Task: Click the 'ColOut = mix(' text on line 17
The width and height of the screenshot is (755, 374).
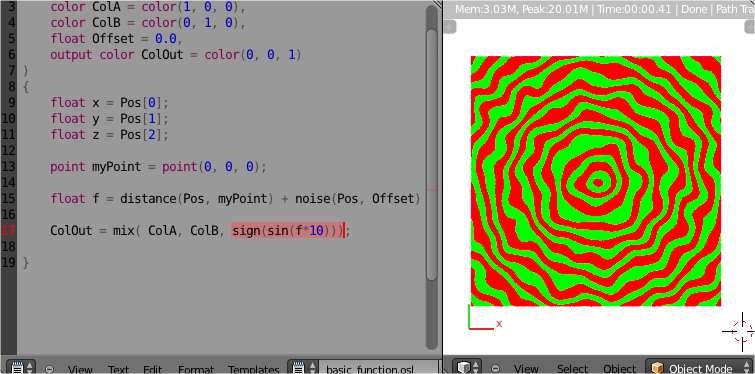Action: (x=95, y=231)
